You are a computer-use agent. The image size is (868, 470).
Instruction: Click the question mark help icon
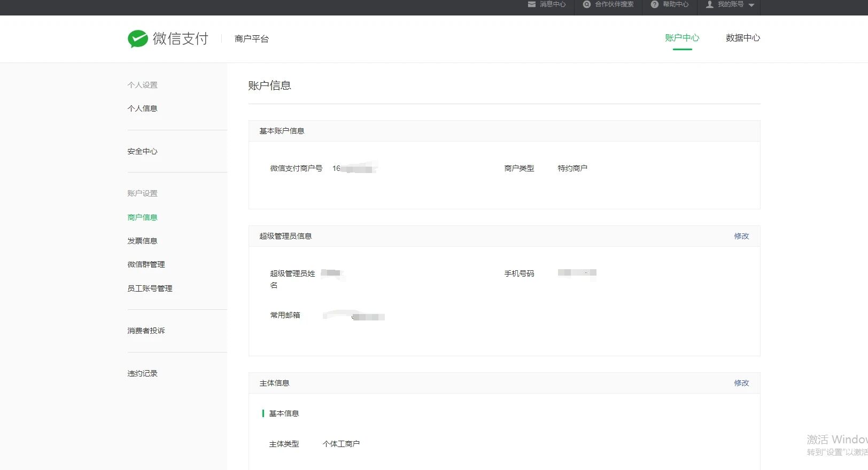pyautogui.click(x=655, y=4)
